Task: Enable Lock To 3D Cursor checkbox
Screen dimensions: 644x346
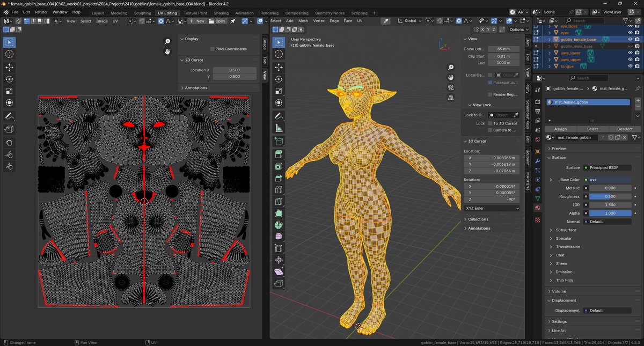Action: [490, 123]
